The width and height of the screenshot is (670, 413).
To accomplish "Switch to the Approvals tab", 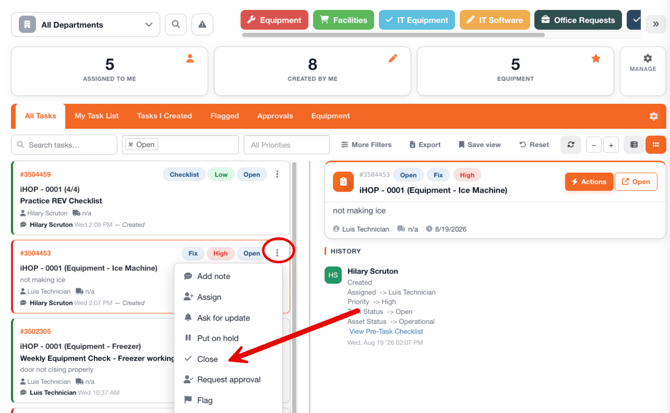I will pos(275,116).
